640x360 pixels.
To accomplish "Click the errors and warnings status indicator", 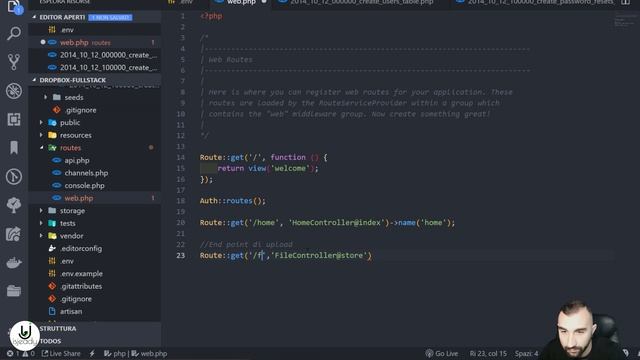I will [x=20, y=353].
